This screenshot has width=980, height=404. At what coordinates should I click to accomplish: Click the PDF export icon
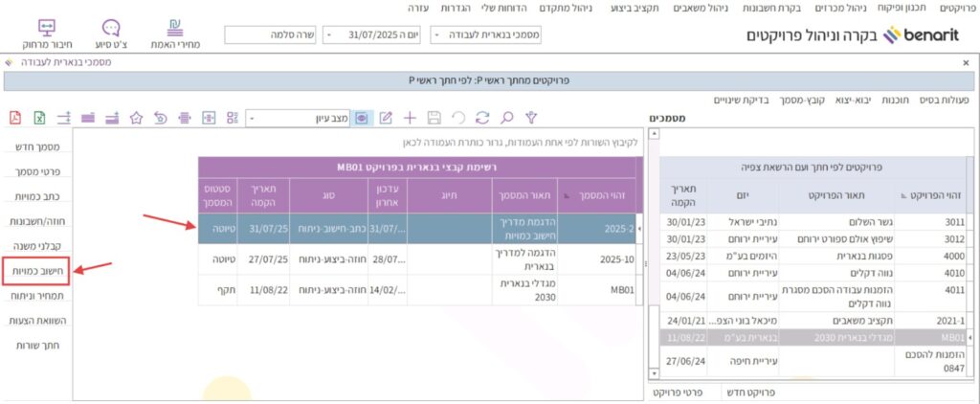[x=14, y=118]
